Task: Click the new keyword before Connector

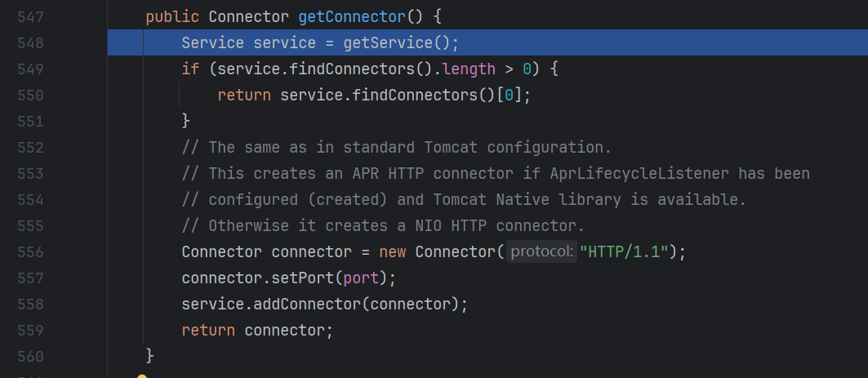Action: point(393,252)
